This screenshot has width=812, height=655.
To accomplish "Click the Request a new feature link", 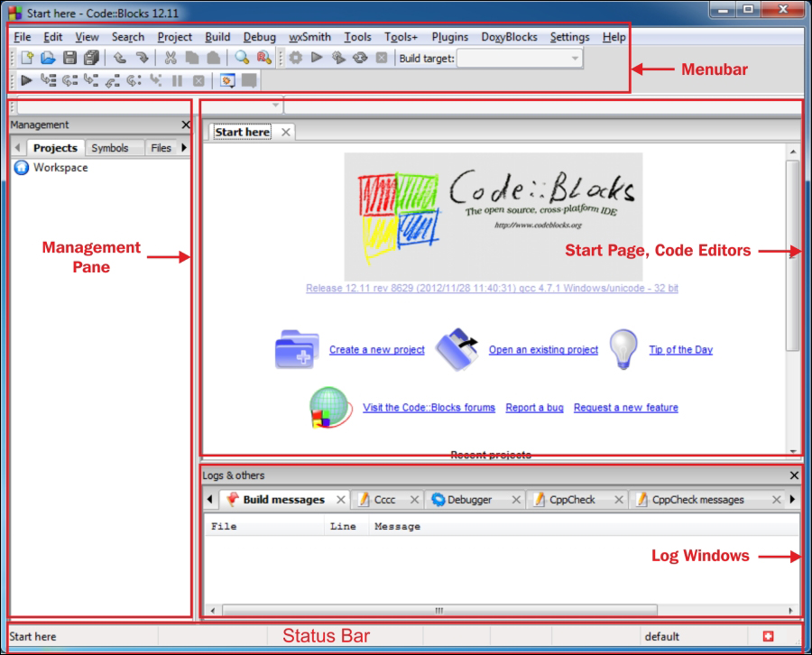I will pyautogui.click(x=625, y=408).
